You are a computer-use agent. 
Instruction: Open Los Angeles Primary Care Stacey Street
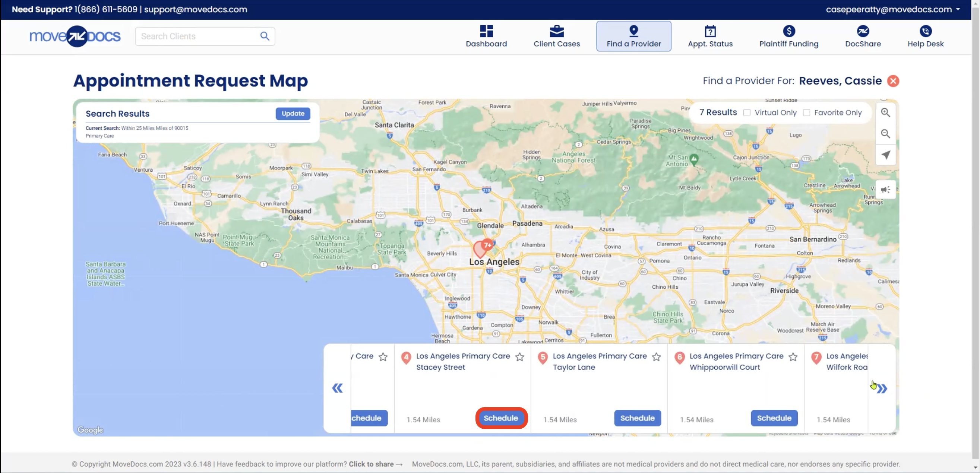click(462, 361)
